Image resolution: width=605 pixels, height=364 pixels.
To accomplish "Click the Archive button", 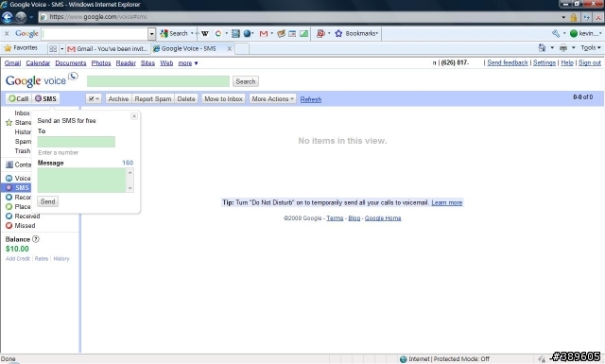I will pos(118,99).
